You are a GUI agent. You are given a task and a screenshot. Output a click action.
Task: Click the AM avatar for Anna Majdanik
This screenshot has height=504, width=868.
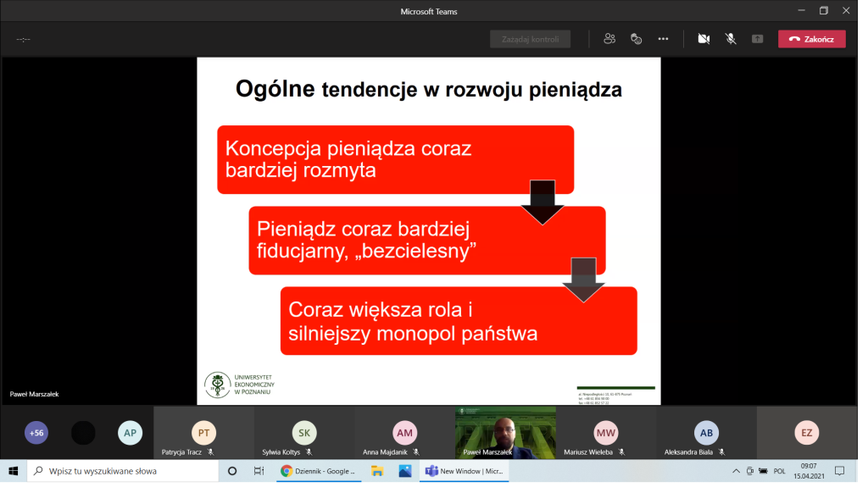[404, 432]
